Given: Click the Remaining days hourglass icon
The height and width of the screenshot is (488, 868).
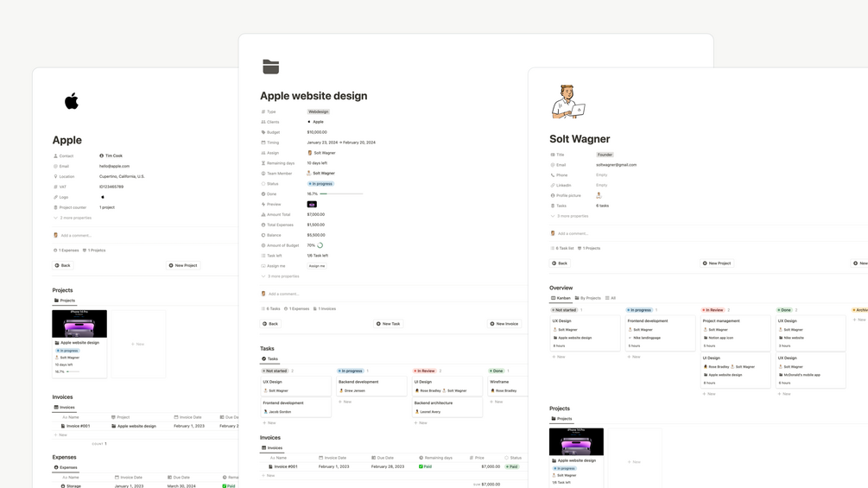Looking at the screenshot, I should pos(263,163).
